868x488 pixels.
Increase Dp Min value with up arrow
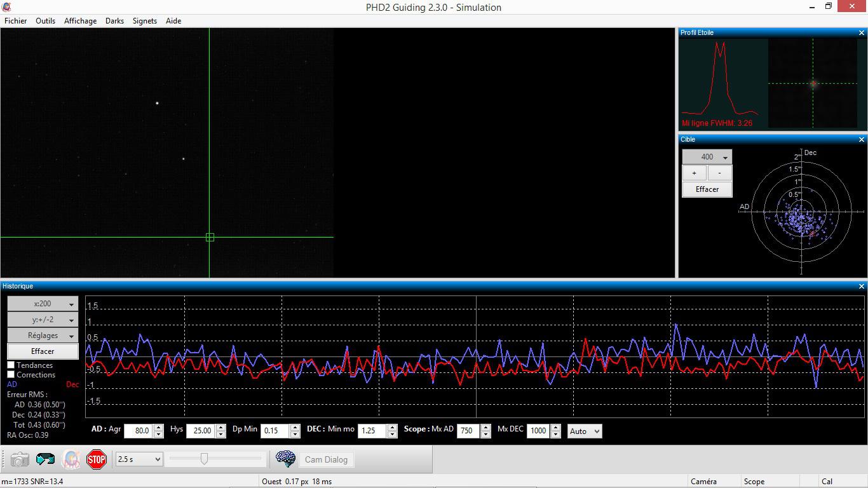(295, 428)
